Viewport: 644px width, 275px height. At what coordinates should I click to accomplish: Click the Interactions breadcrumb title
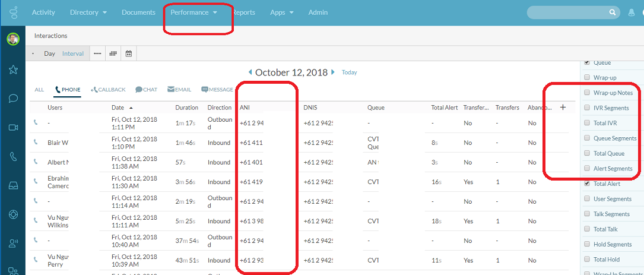click(51, 36)
